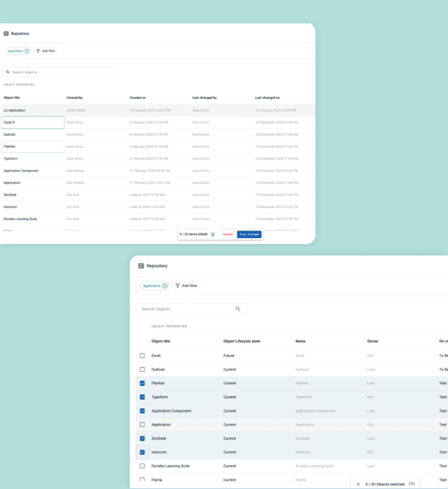Click the magnifier icon in lower search box
Screen dimensions: 448x489
click(x=237, y=309)
